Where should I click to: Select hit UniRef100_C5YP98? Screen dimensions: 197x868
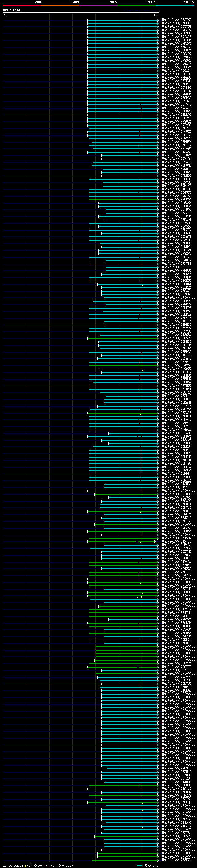point(177,88)
